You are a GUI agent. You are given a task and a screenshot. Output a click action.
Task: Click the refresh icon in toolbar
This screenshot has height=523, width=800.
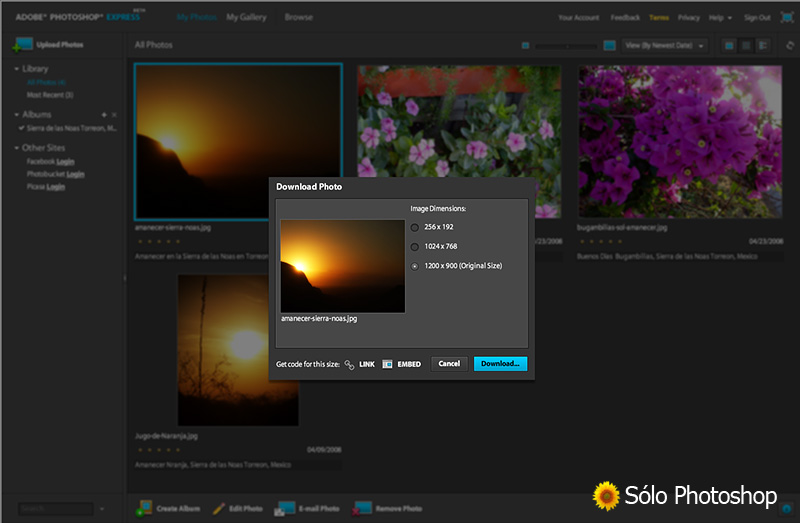[x=790, y=45]
